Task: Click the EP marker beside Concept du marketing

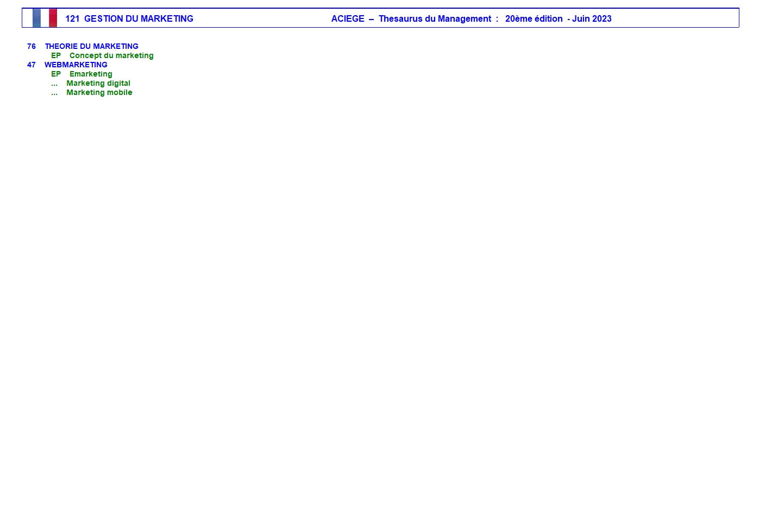Action: 56,55
